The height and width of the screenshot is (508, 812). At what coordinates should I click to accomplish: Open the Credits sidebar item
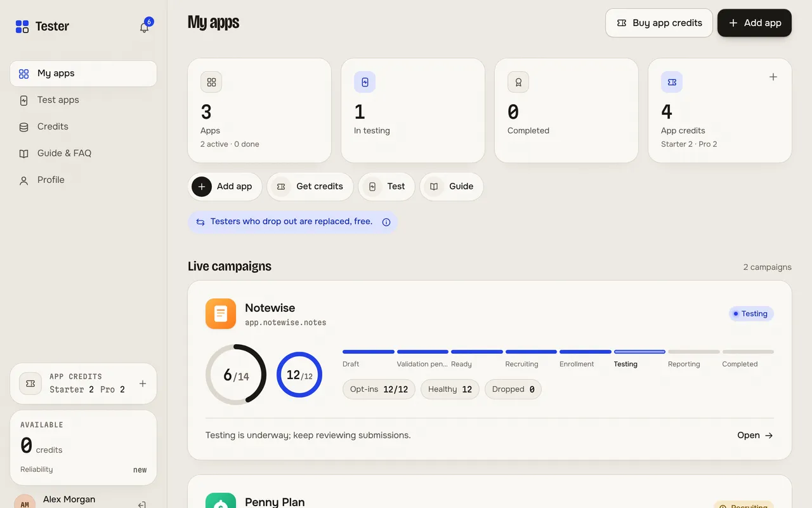click(83, 127)
